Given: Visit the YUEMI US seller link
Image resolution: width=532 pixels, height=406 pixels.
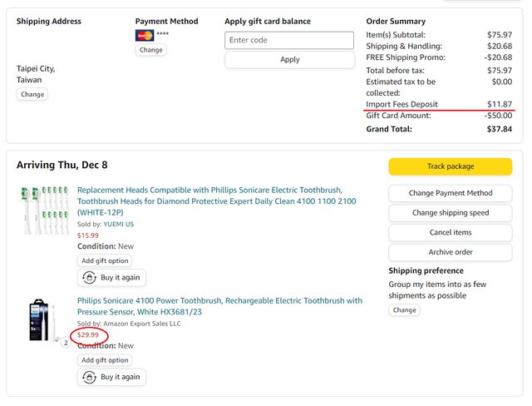Looking at the screenshot, I should (x=117, y=224).
